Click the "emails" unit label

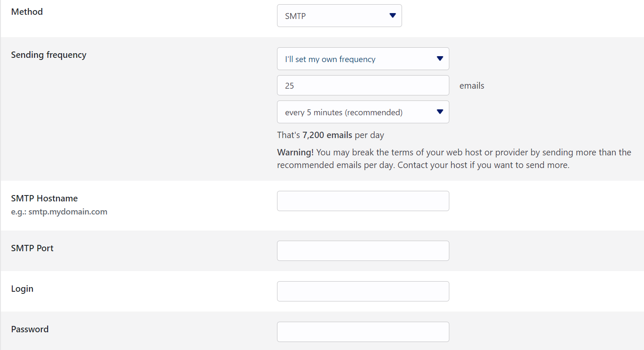tap(472, 85)
